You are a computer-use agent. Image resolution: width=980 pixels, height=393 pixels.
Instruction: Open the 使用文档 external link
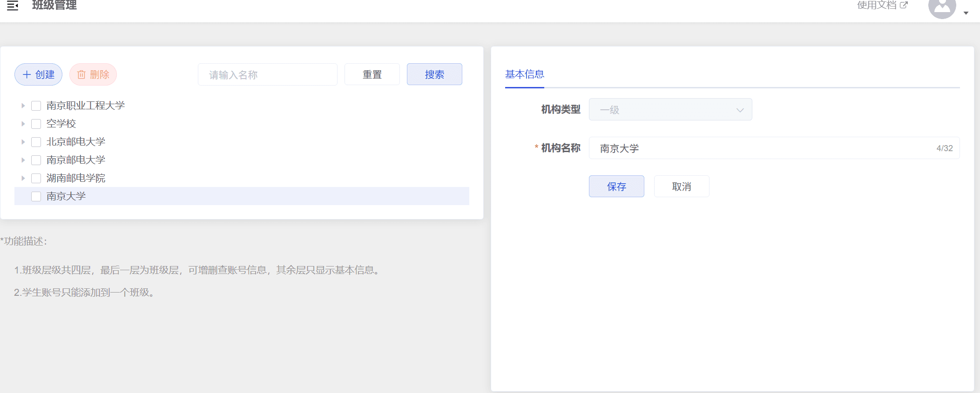882,5
